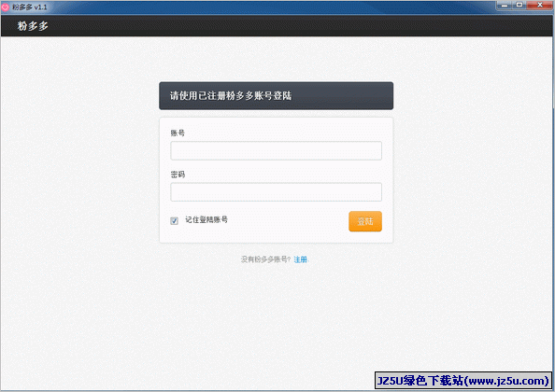
Task: Click the 没有粉多多账号? text
Action: [265, 259]
